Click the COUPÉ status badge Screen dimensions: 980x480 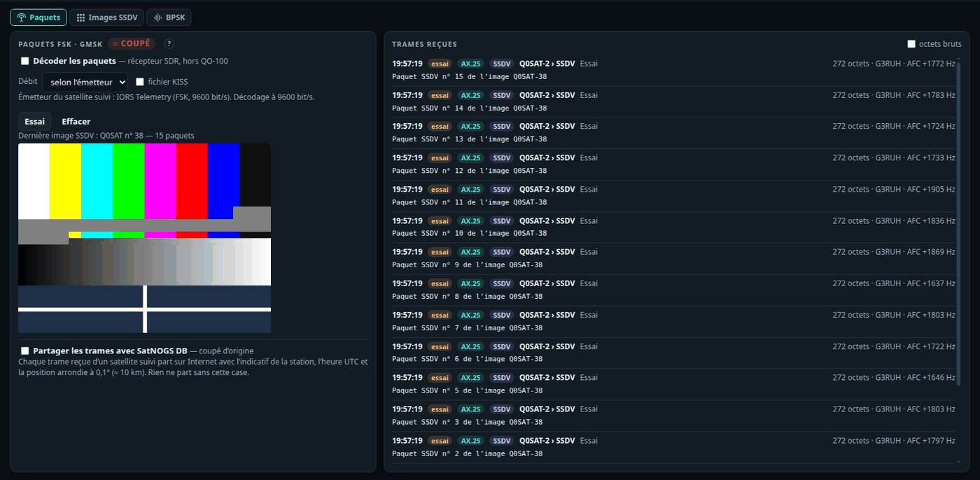(x=132, y=43)
